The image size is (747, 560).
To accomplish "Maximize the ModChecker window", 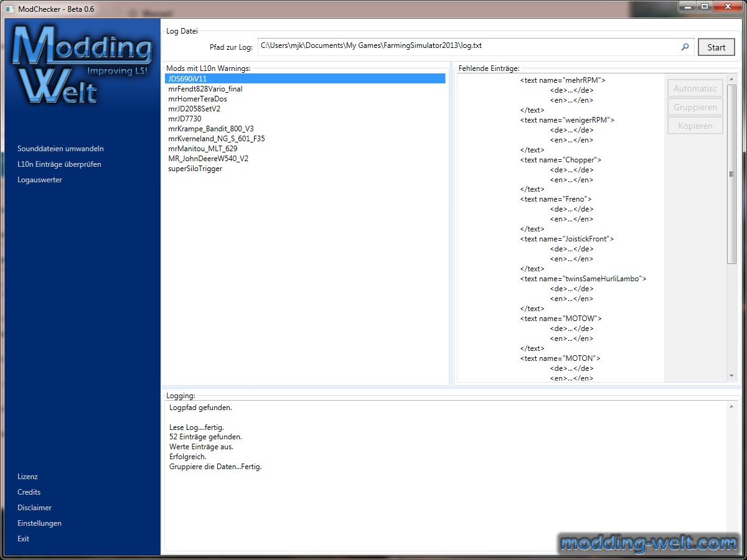I will pyautogui.click(x=704, y=7).
